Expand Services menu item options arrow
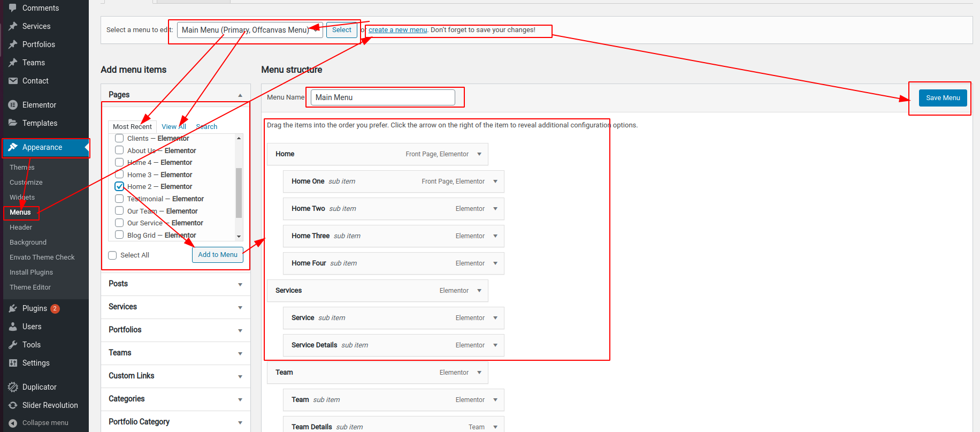 (479, 291)
